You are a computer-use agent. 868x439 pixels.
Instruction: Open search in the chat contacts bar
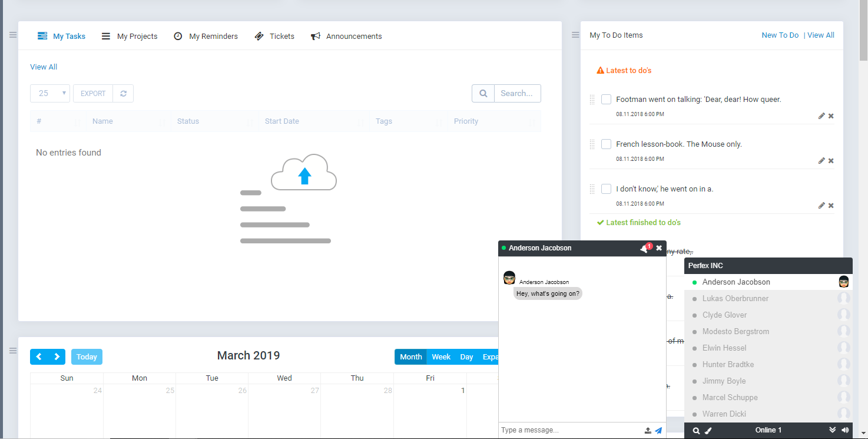(696, 430)
